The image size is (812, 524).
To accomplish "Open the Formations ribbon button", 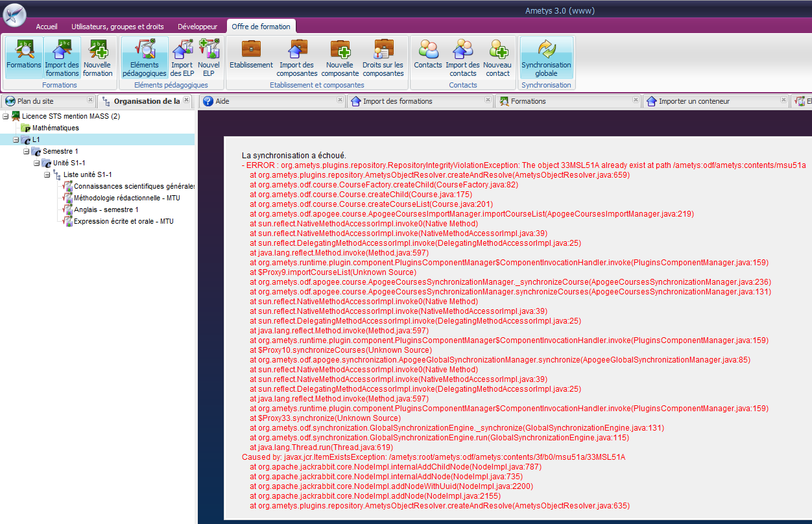I will click(24, 57).
